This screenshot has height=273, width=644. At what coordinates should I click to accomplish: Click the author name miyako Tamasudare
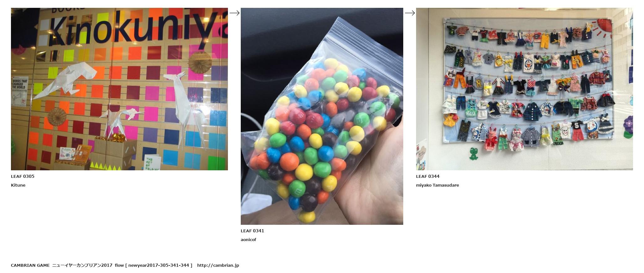point(437,185)
